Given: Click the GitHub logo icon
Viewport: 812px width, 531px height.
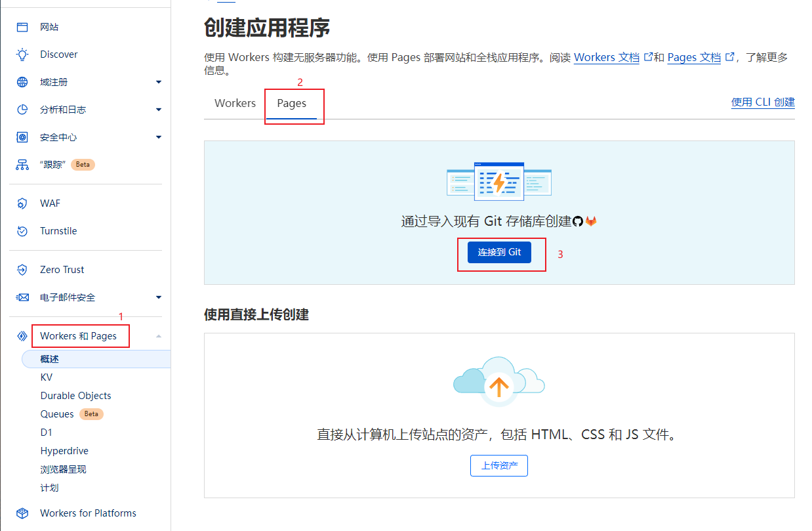Looking at the screenshot, I should click(x=578, y=222).
